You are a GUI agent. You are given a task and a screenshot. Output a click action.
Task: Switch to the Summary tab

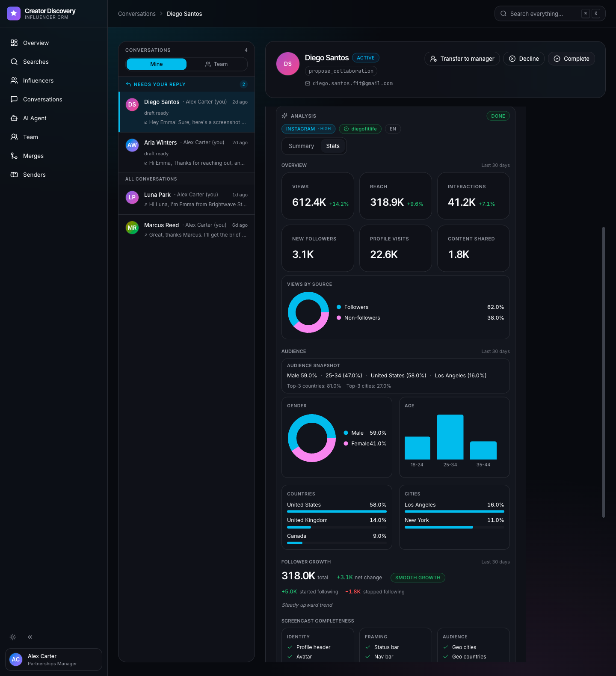(301, 146)
